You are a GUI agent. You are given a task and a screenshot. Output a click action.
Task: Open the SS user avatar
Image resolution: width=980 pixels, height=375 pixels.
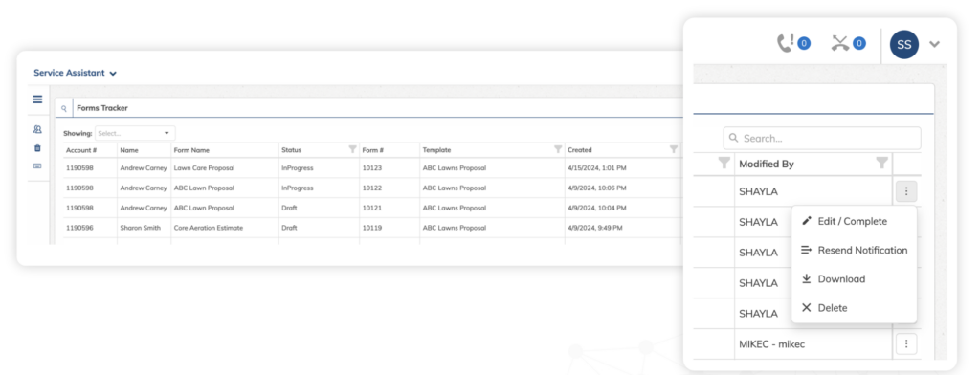[903, 44]
